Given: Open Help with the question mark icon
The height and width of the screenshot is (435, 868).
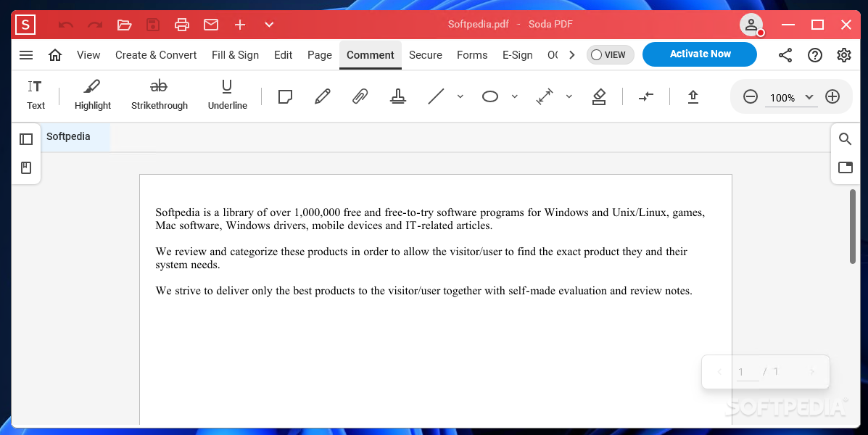Looking at the screenshot, I should (815, 55).
